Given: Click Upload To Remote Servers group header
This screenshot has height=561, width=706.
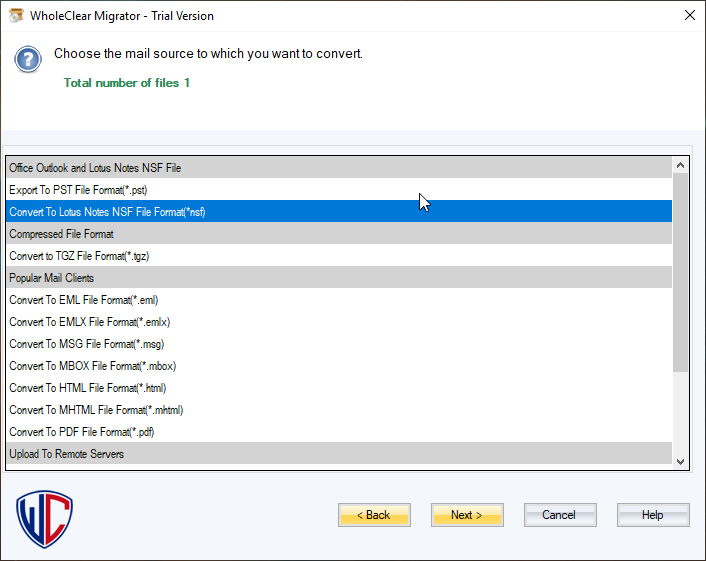Looking at the screenshot, I should coord(339,454).
